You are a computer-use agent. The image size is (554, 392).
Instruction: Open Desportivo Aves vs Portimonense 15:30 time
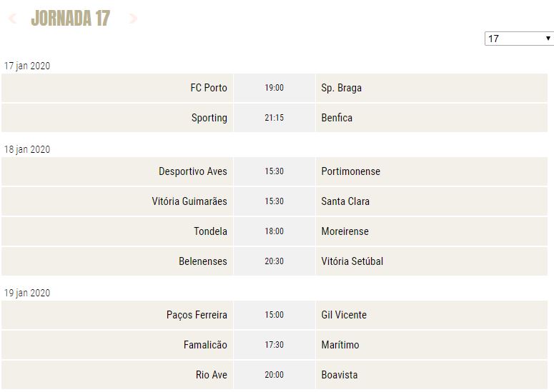pos(274,171)
